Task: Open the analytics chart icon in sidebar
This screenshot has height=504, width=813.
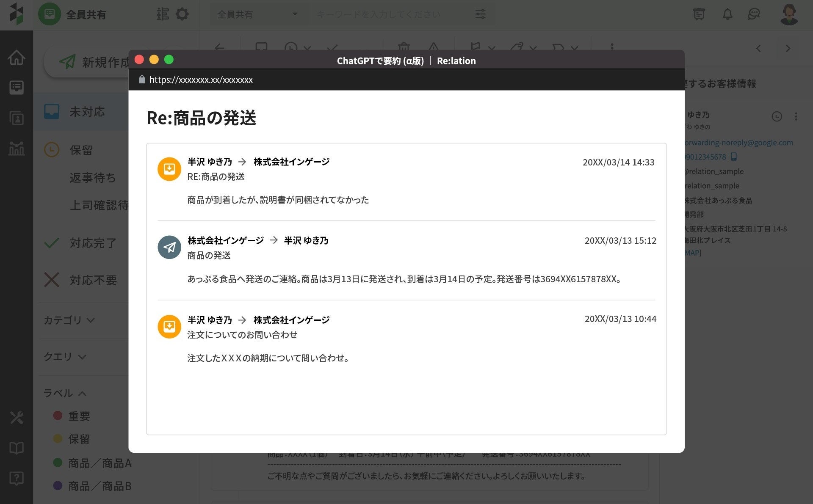Action: (x=16, y=149)
